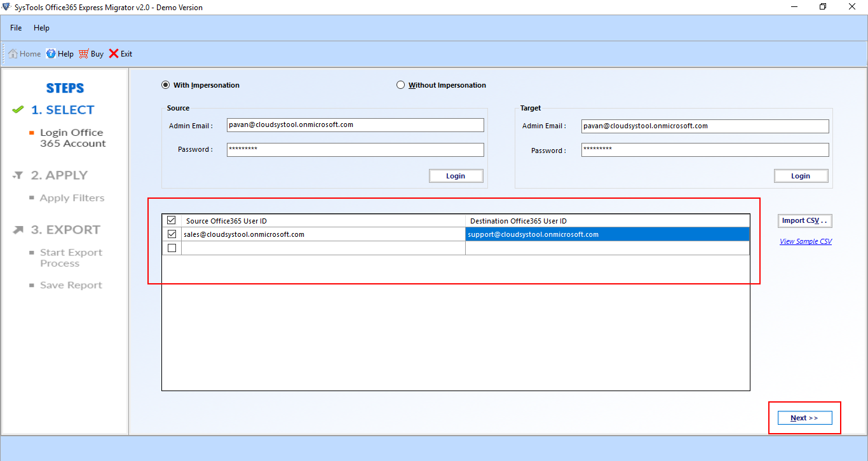Toggle the select-all checkbox in table header
This screenshot has height=461, width=868.
click(172, 220)
